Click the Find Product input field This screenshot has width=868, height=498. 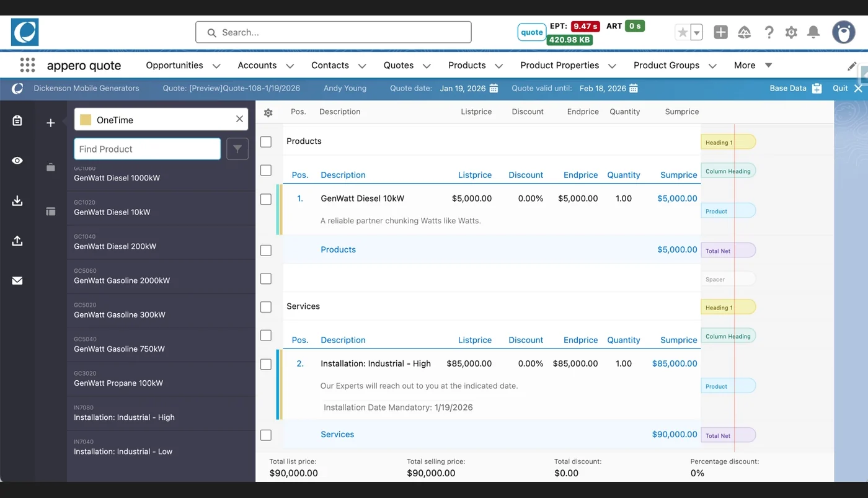(x=148, y=149)
